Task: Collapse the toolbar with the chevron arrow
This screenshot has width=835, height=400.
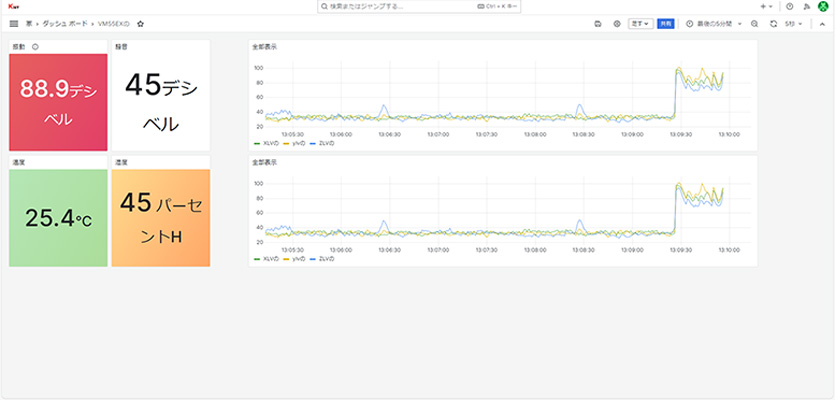Action: [823, 23]
